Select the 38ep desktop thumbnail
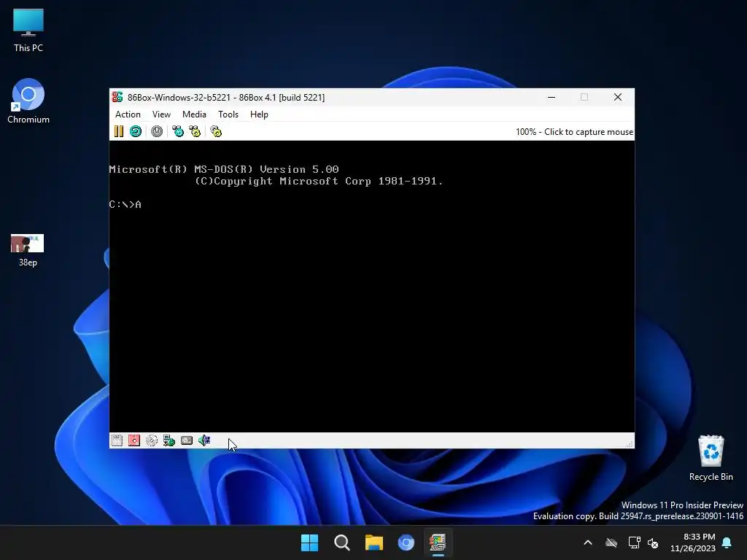The width and height of the screenshot is (747, 560). (x=28, y=250)
